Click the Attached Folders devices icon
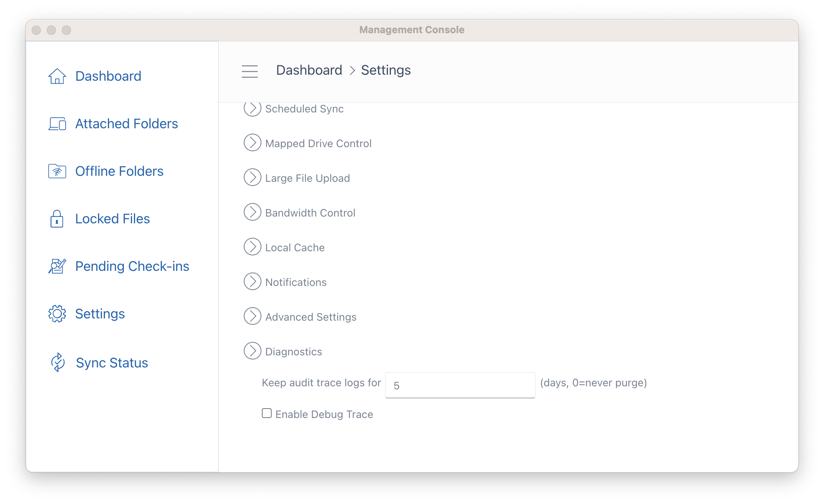Image resolution: width=824 pixels, height=504 pixels. coord(57,124)
